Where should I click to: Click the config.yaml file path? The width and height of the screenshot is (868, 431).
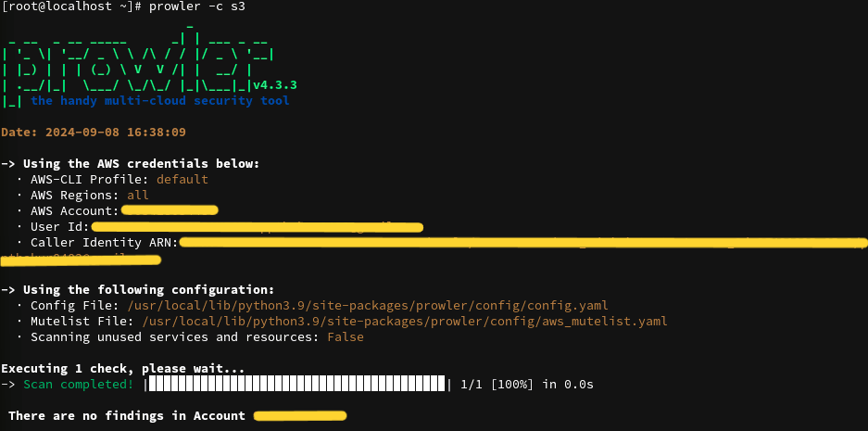point(368,306)
